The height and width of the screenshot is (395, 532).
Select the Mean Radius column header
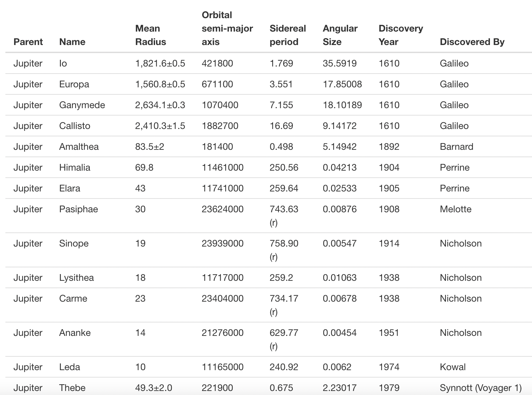pos(150,35)
